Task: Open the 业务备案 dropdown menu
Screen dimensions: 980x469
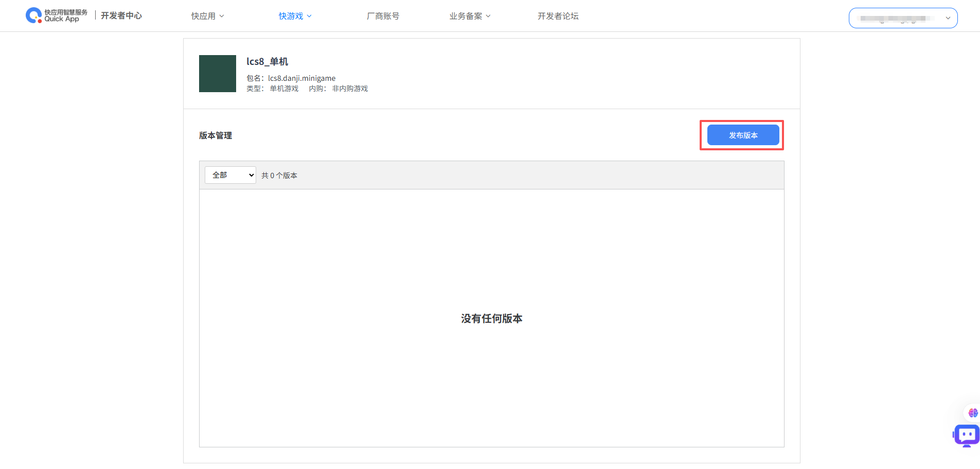Action: (x=466, y=16)
